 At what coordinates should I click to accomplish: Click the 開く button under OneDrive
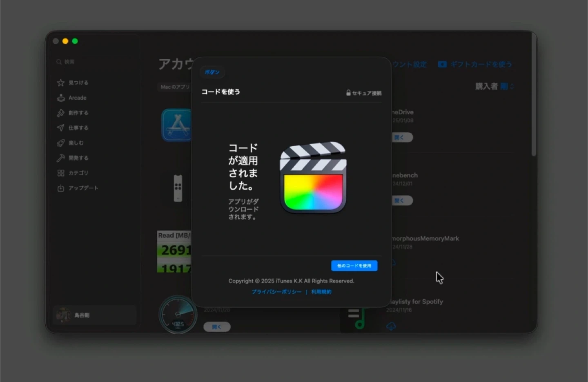pyautogui.click(x=402, y=138)
